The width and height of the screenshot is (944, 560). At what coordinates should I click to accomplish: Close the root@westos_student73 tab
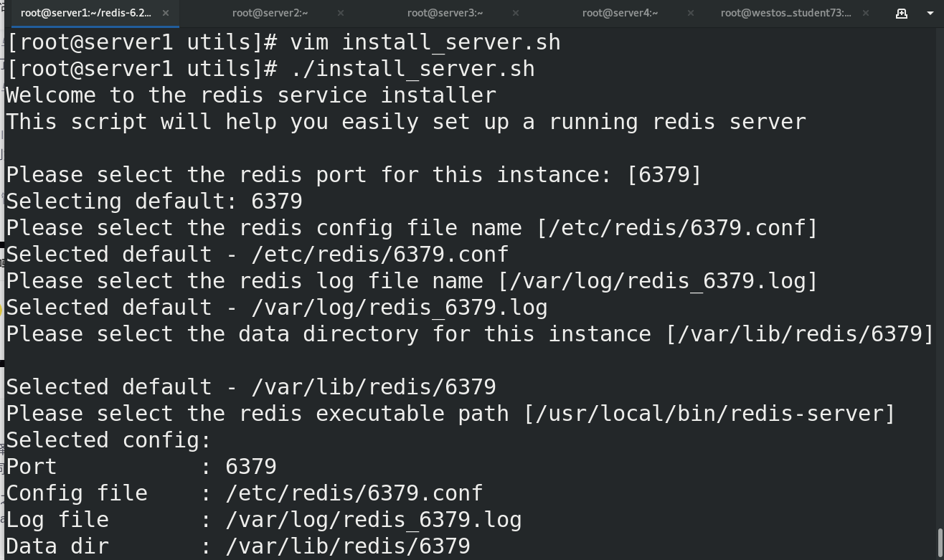click(866, 13)
